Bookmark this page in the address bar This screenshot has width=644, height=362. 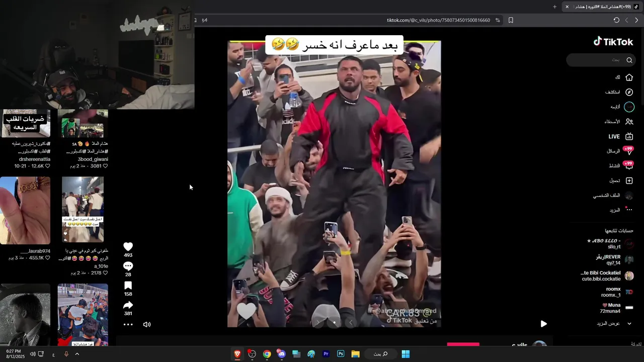[x=511, y=20]
